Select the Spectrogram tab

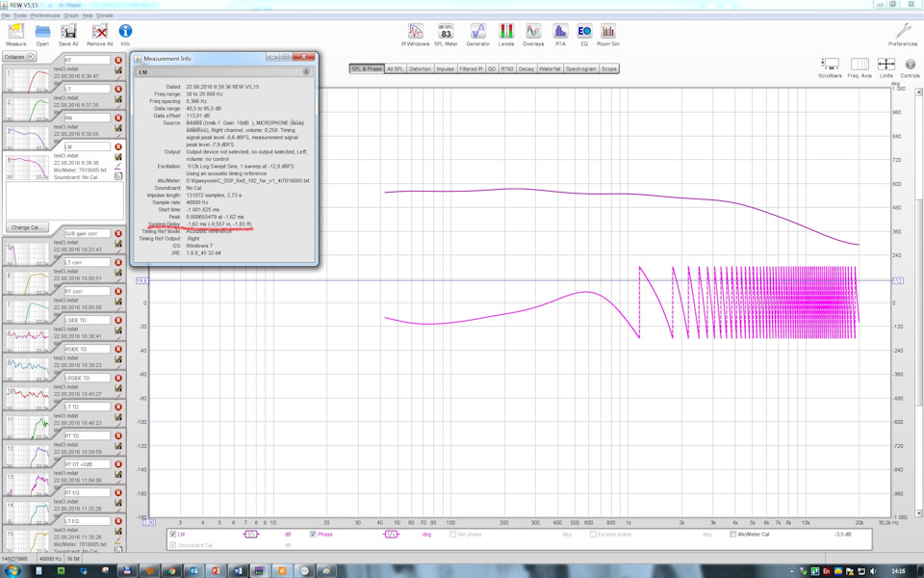581,69
